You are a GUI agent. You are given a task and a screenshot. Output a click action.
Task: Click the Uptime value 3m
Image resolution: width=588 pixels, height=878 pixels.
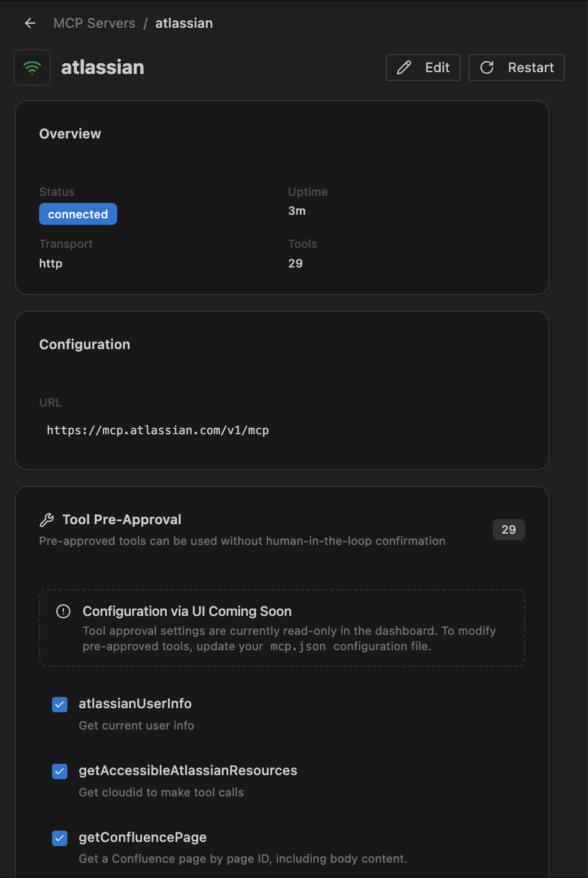tap(296, 211)
